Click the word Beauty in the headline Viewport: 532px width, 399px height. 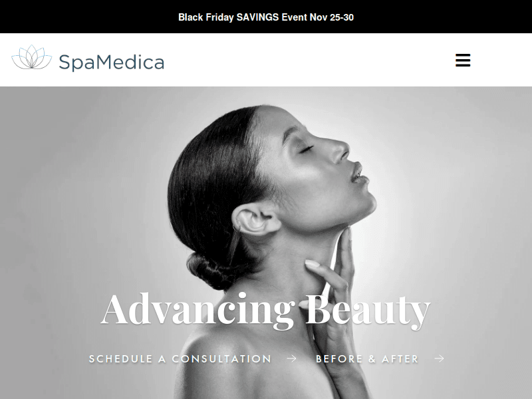coord(368,311)
